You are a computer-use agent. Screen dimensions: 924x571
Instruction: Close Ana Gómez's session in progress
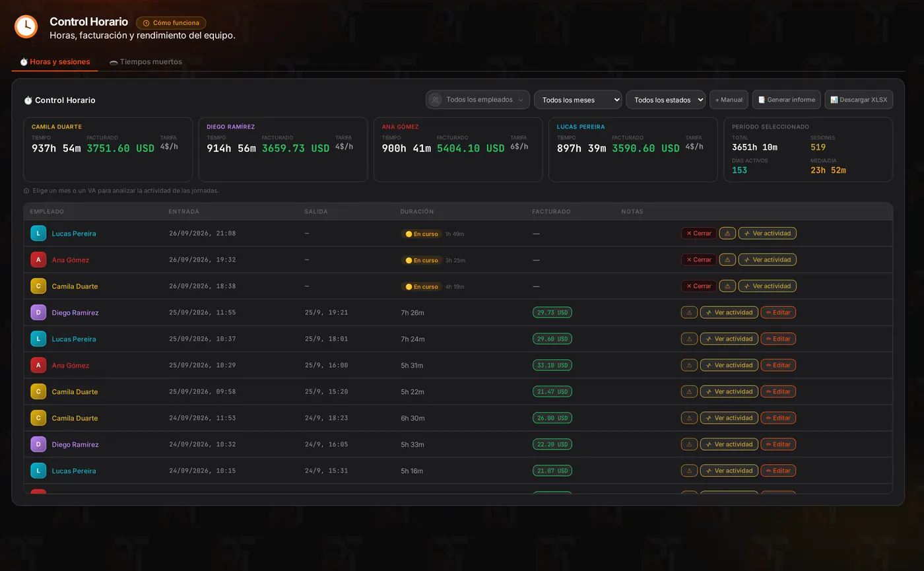[x=698, y=259]
